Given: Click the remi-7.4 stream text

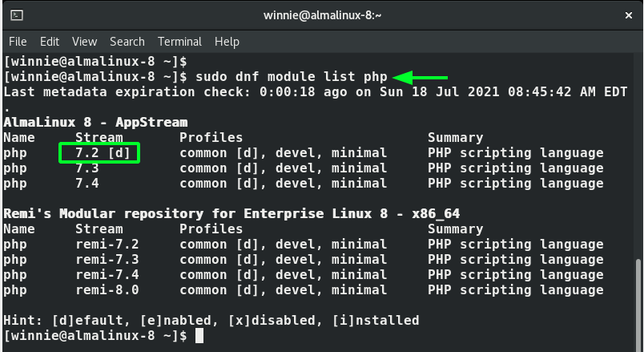Looking at the screenshot, I should coord(107,275).
